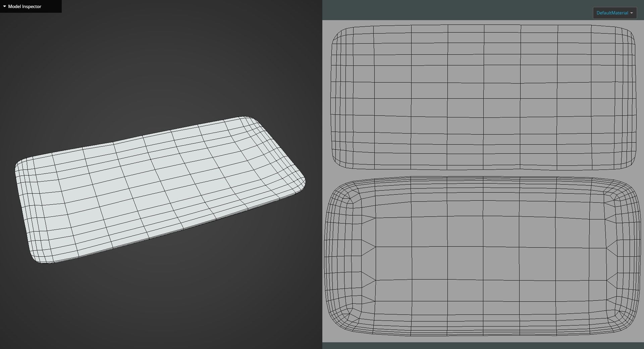Select the lower UV island layout

482,256
